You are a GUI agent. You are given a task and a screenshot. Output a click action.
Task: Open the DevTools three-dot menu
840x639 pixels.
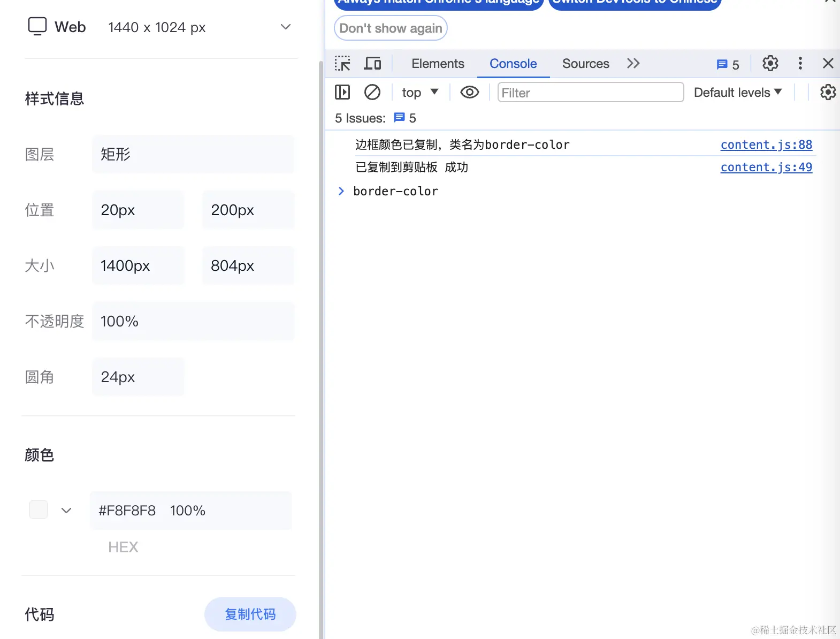(x=800, y=64)
